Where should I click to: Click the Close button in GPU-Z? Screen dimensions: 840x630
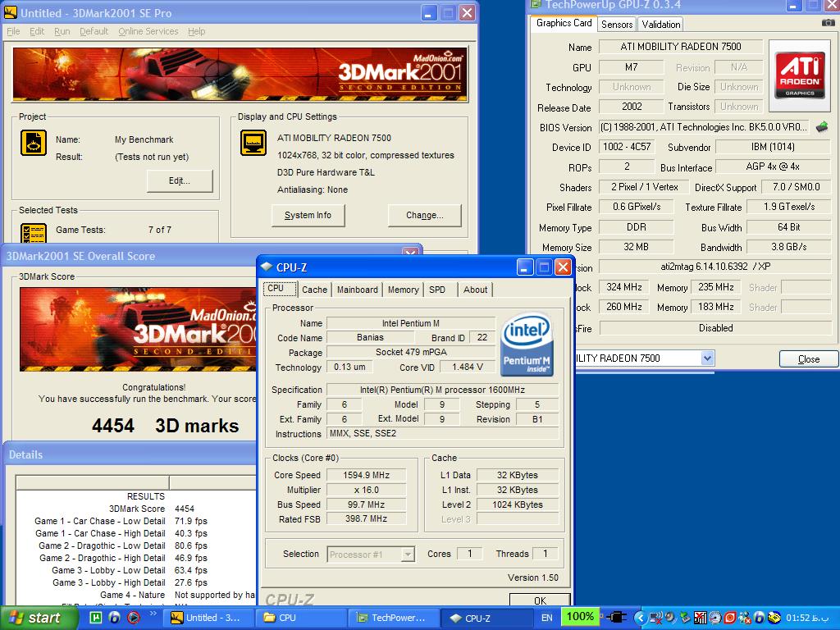point(808,359)
